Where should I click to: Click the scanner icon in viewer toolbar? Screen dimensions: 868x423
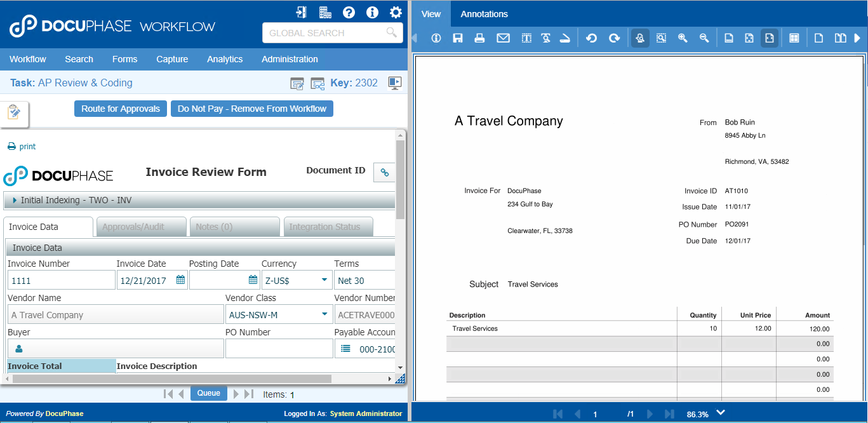tap(564, 38)
